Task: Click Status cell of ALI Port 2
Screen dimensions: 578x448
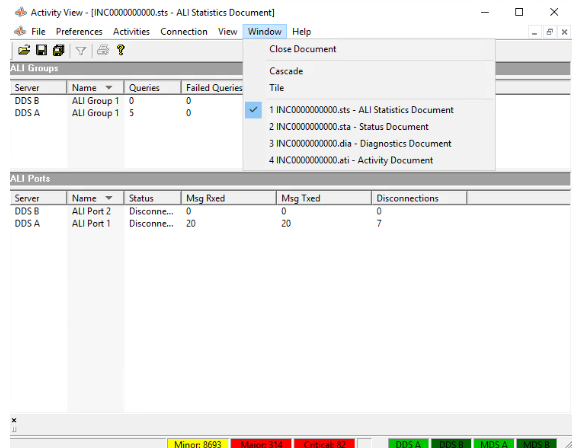Action: tap(151, 211)
